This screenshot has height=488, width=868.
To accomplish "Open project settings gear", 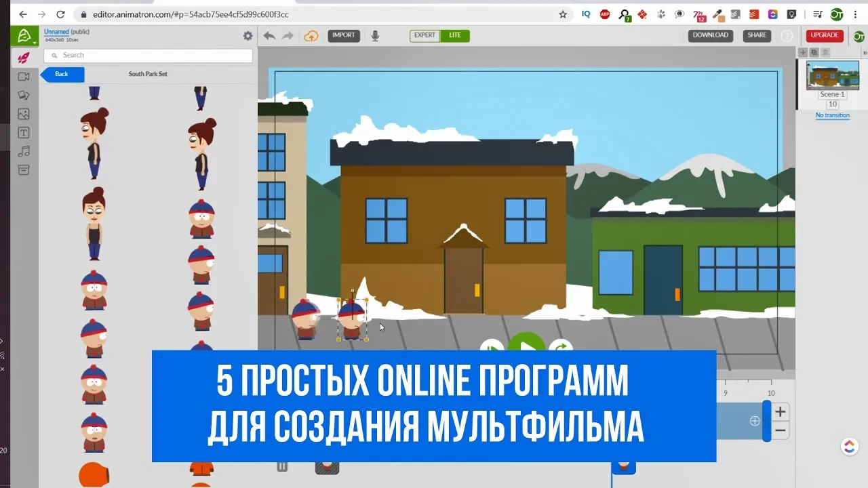I will [248, 36].
